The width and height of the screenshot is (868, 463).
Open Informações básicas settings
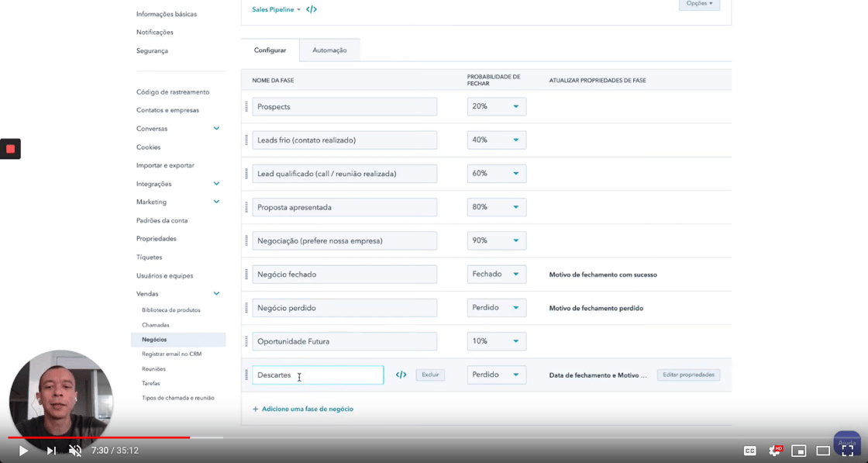point(167,14)
